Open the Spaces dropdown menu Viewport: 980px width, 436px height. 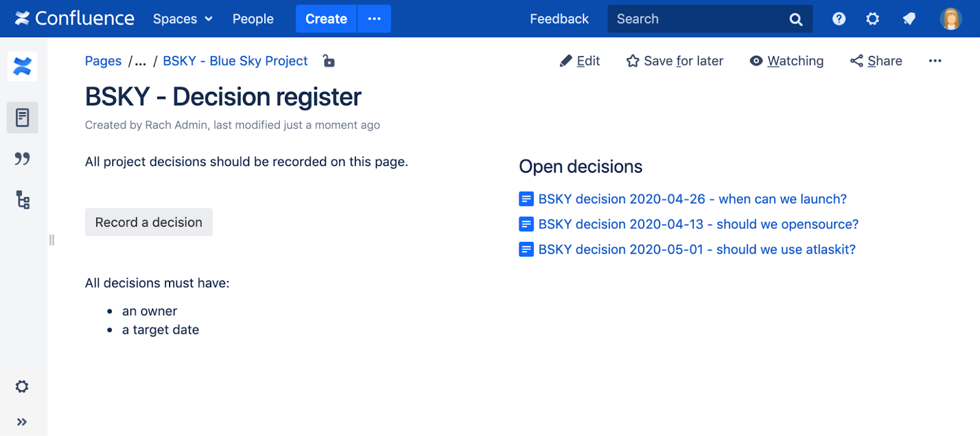point(183,19)
